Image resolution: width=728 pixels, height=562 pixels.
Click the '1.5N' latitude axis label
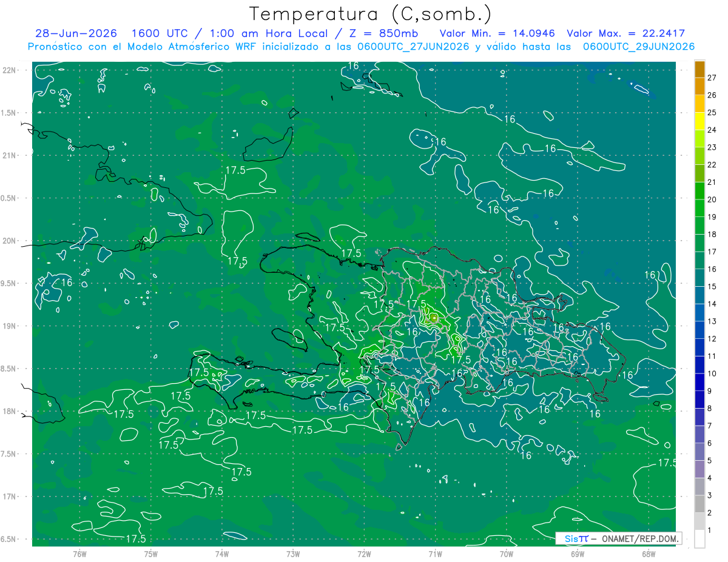point(9,113)
